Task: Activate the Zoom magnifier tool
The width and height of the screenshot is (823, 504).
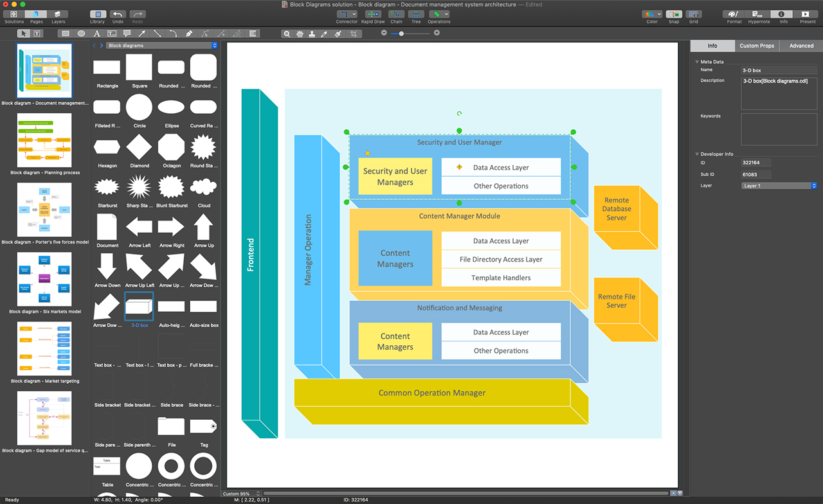Action: click(x=287, y=33)
